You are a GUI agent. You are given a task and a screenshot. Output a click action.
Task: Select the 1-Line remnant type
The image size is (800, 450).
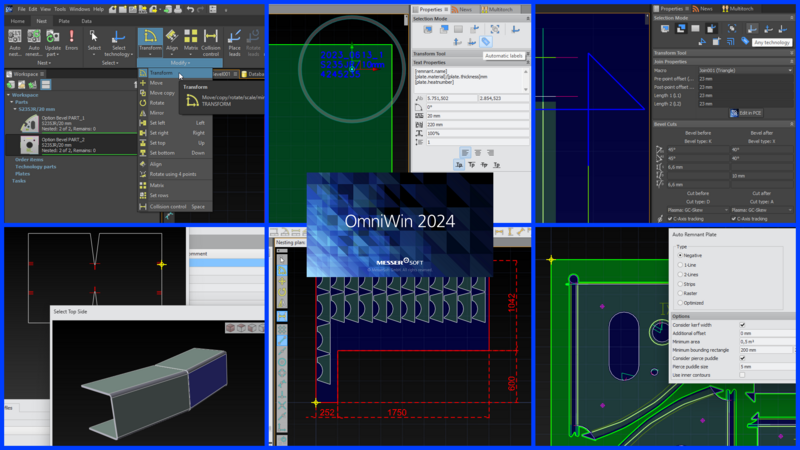tap(680, 265)
